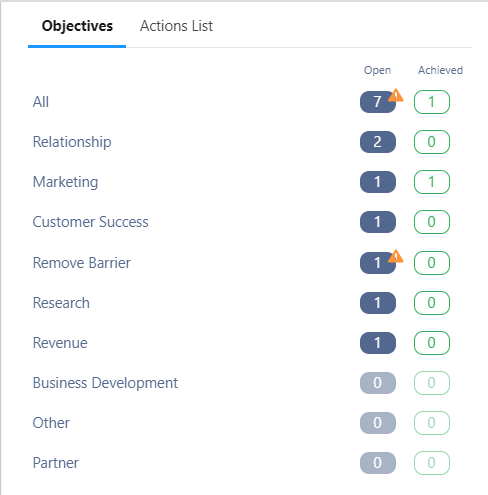Image resolution: width=488 pixels, height=495 pixels.
Task: Click the All open count badge showing 7
Action: pyautogui.click(x=378, y=102)
